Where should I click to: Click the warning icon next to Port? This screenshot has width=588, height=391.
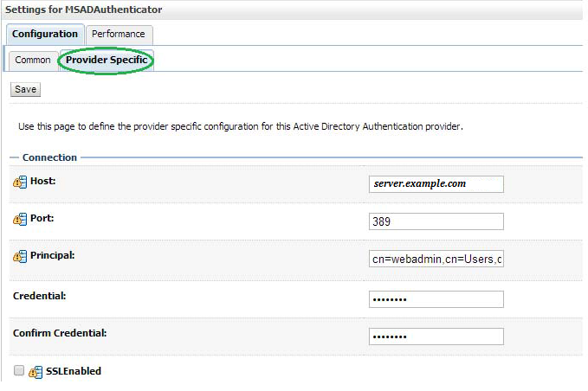coord(20,219)
